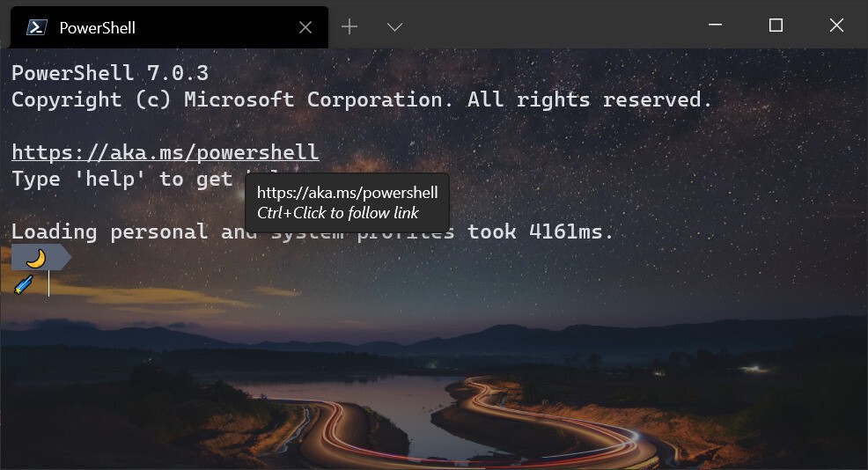Expand the profile dropdown chevron

(394, 26)
